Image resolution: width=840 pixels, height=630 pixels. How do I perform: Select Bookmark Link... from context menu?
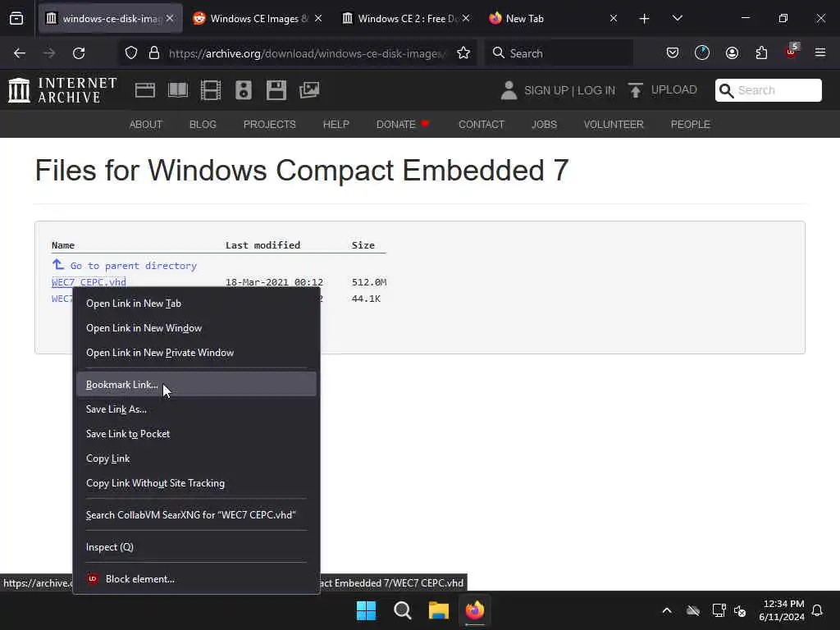click(196, 385)
